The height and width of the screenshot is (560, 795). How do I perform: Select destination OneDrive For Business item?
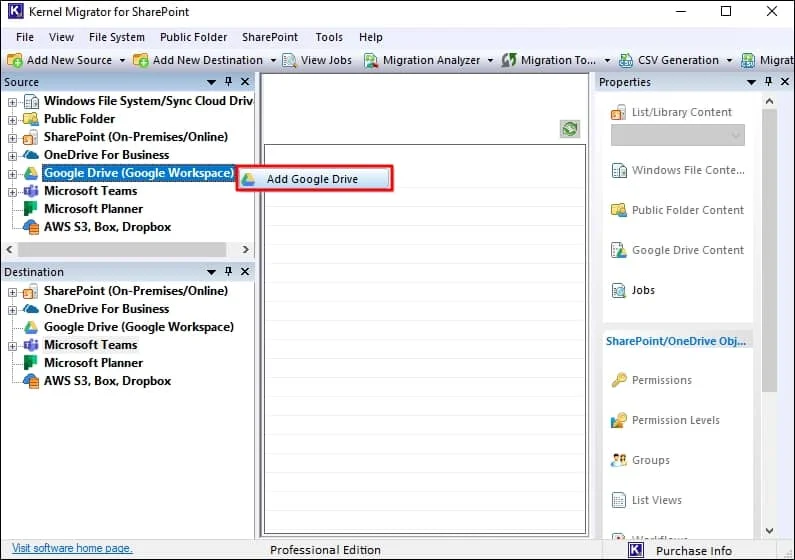[106, 309]
